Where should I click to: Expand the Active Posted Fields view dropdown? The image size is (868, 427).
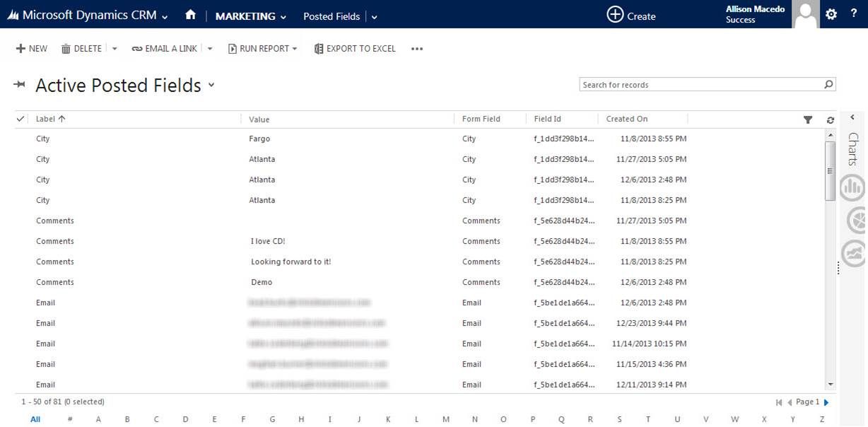pyautogui.click(x=211, y=86)
